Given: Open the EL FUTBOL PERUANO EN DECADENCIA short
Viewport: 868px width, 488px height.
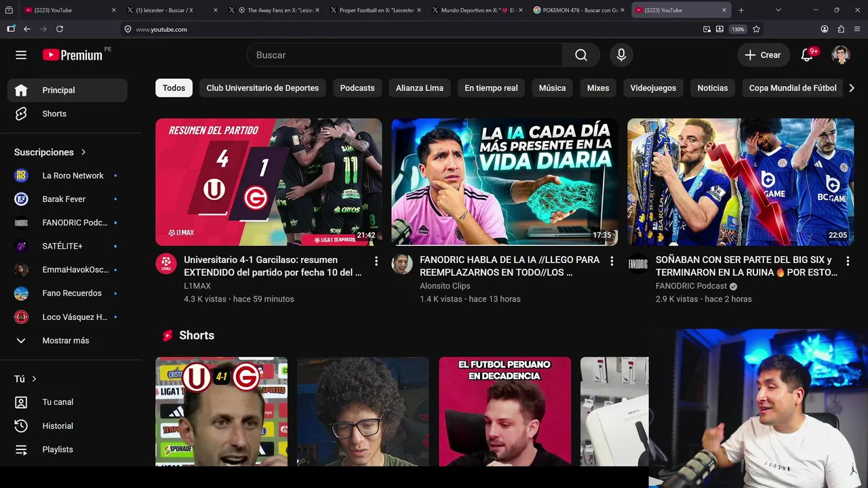Looking at the screenshot, I should pyautogui.click(x=505, y=411).
